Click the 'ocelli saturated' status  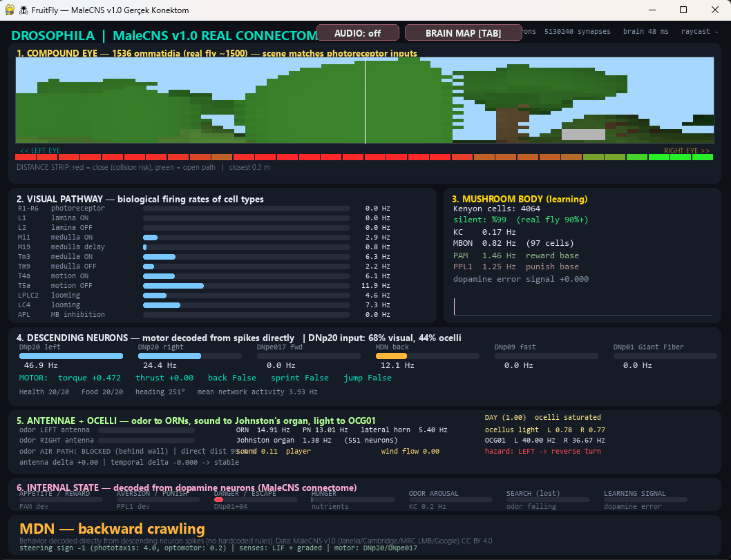tap(568, 418)
